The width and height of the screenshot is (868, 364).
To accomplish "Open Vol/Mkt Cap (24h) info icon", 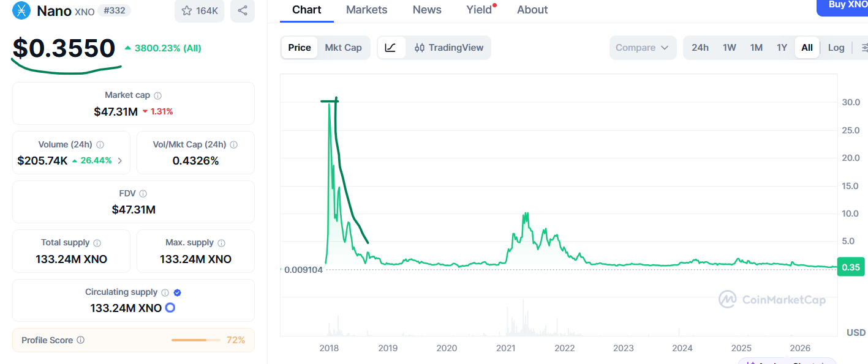I will coord(233,145).
